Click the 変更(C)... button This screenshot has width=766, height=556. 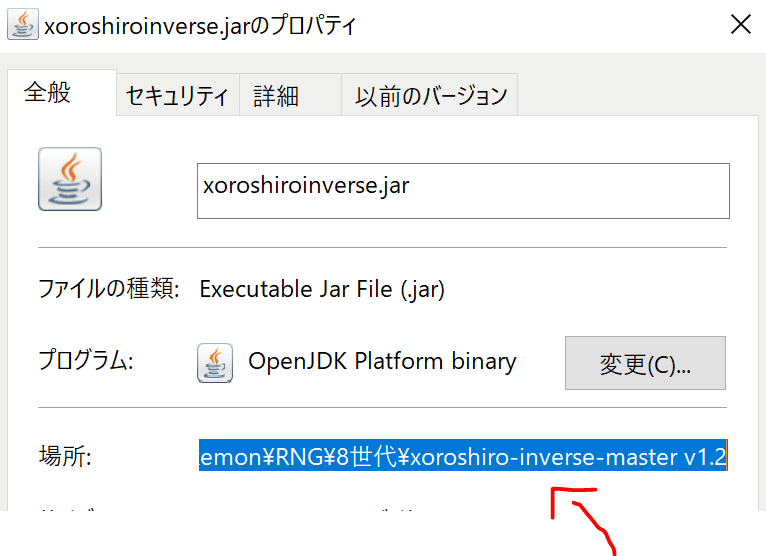(x=645, y=363)
